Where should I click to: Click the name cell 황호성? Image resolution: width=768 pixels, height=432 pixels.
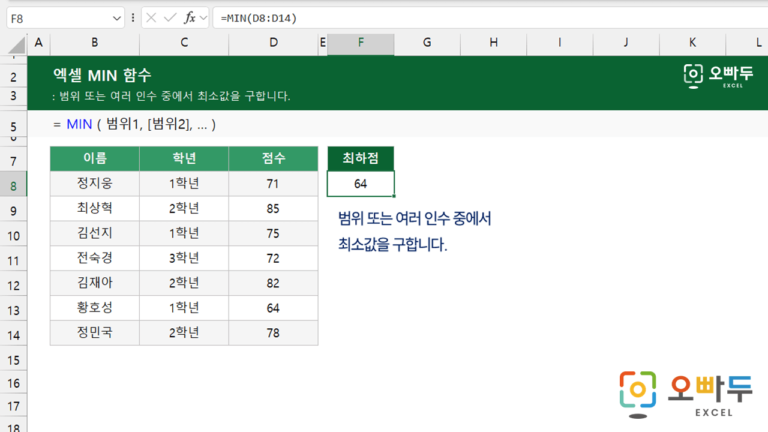click(95, 308)
